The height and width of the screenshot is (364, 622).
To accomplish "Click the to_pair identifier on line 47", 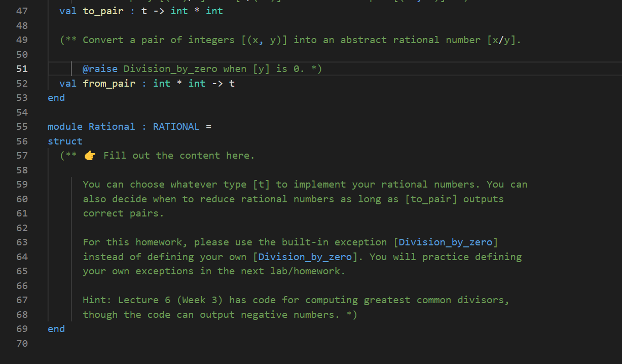I will 103,11.
